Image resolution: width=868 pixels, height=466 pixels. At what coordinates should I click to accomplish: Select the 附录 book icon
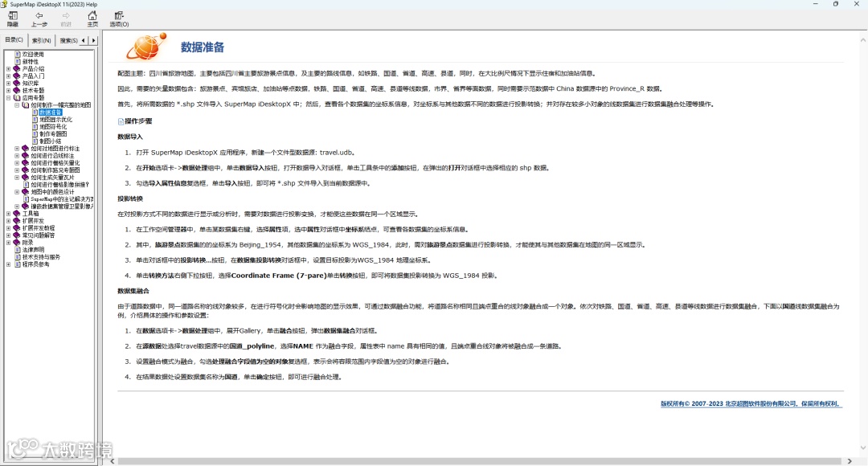[17, 242]
